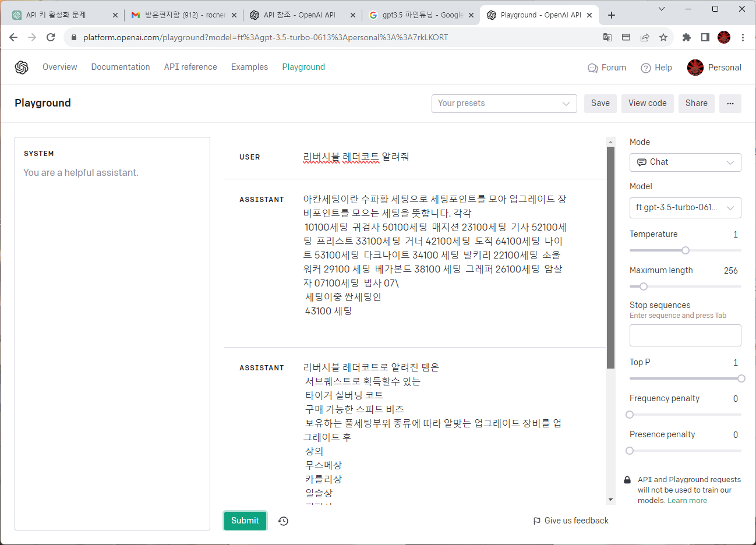This screenshot has width=756, height=545.
Task: Open the tab search chevron in title bar
Action: click(662, 9)
